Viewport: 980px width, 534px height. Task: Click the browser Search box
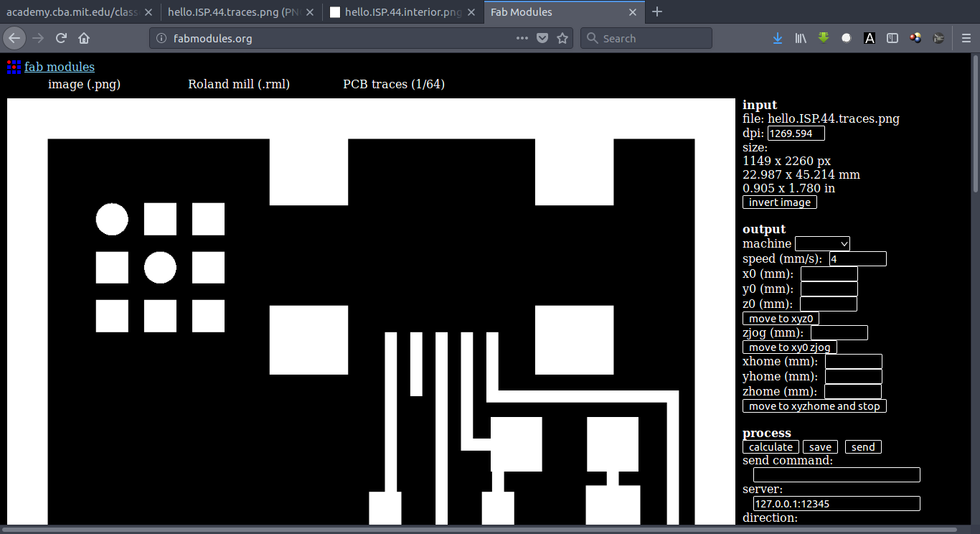coord(646,38)
